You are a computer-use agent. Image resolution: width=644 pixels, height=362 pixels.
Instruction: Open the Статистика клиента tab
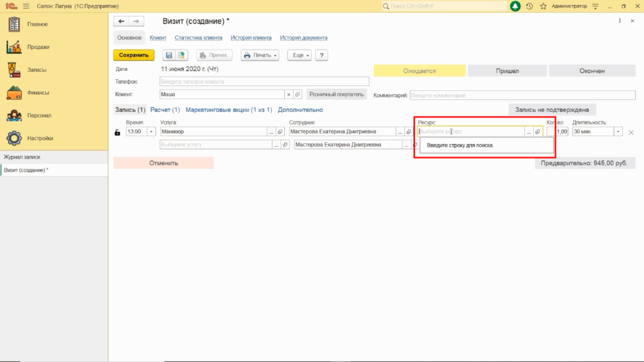pos(198,38)
